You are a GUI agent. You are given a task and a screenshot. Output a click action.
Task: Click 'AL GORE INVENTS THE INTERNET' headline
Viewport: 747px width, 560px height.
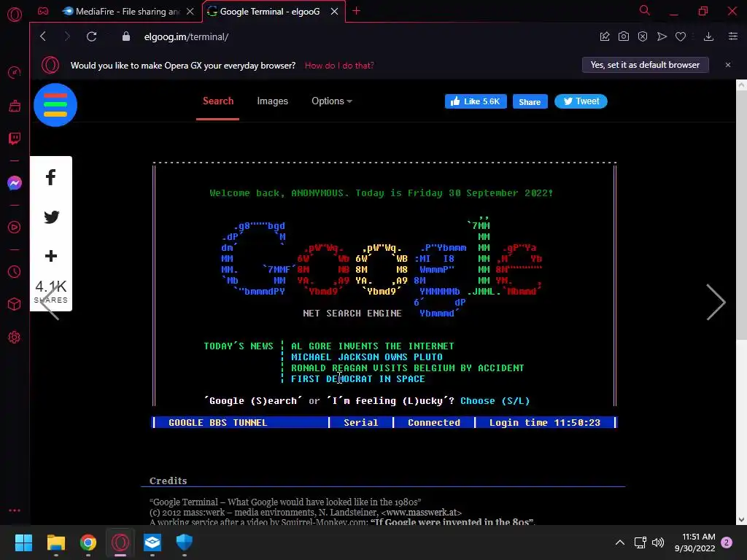coord(373,346)
